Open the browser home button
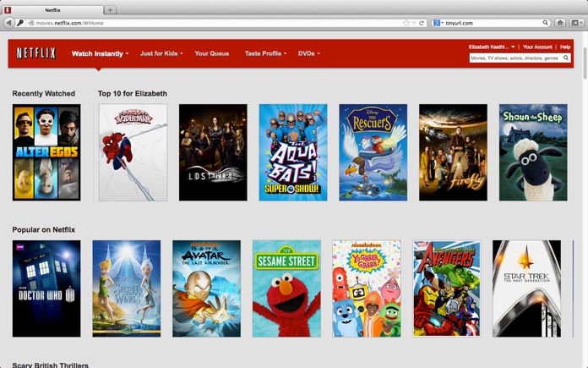Screen dimensions: 588x368 tap(560, 23)
